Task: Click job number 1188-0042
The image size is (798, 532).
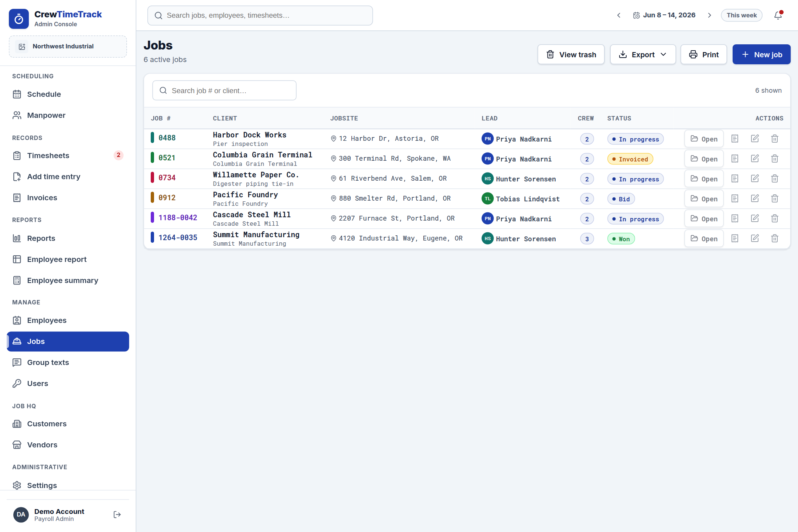Action: coord(178,218)
